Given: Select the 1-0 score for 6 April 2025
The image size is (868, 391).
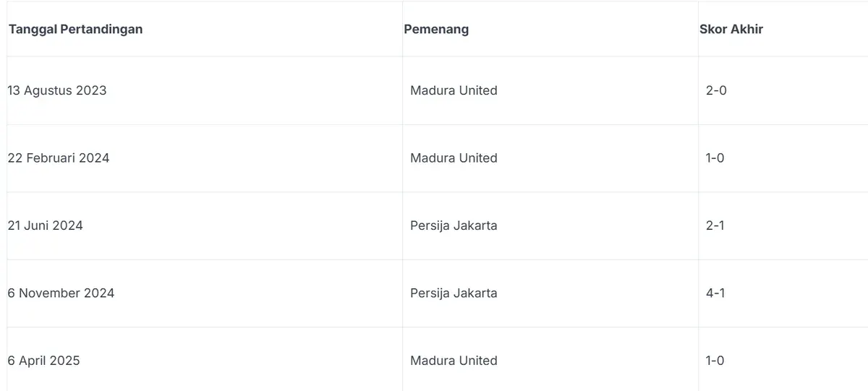Looking at the screenshot, I should click(x=715, y=361).
